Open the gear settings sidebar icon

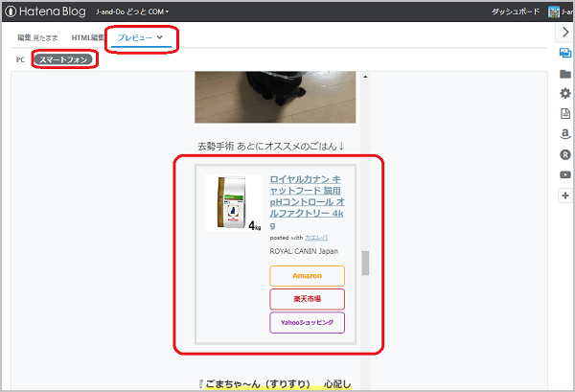(x=565, y=93)
